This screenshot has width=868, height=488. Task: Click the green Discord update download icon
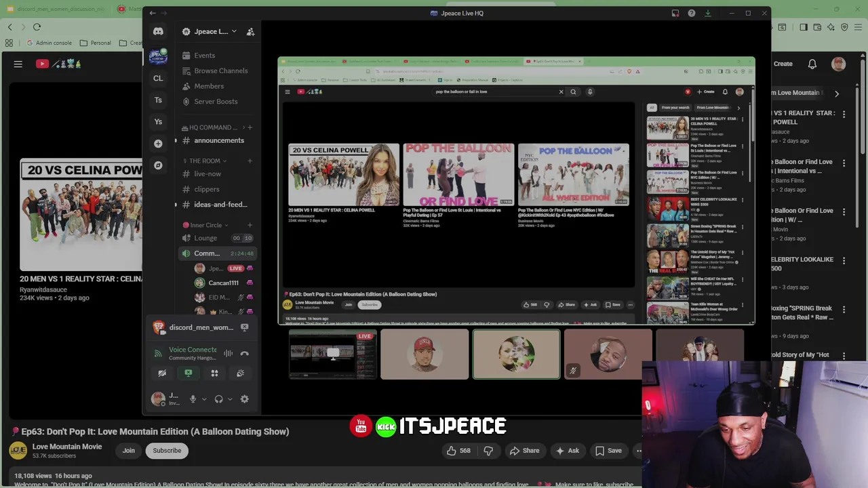pyautogui.click(x=707, y=13)
